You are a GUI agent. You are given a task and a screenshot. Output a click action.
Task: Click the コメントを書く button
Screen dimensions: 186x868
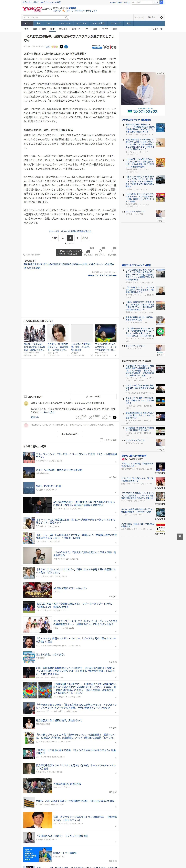(93, 397)
